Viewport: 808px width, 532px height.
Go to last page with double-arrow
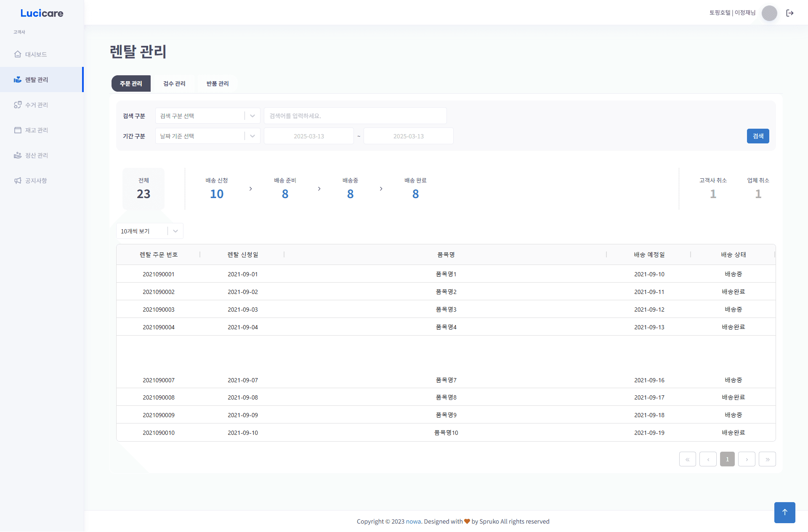click(x=767, y=459)
